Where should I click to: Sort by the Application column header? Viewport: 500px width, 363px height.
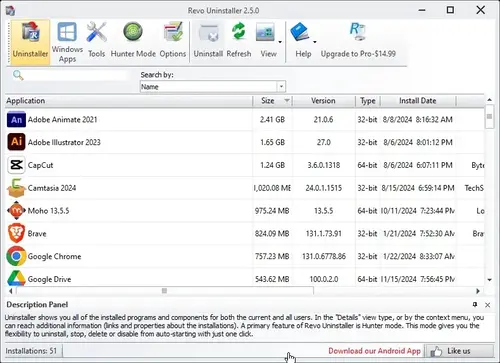pos(129,101)
